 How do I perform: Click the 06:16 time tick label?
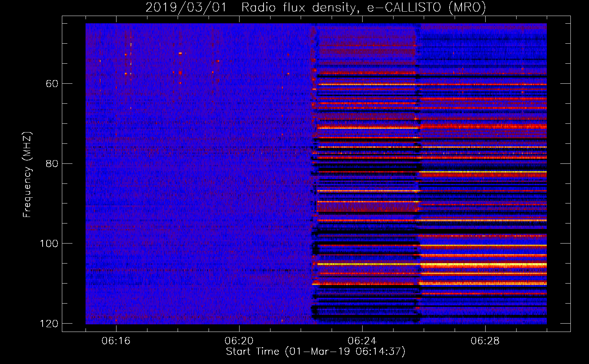pyautogui.click(x=116, y=341)
